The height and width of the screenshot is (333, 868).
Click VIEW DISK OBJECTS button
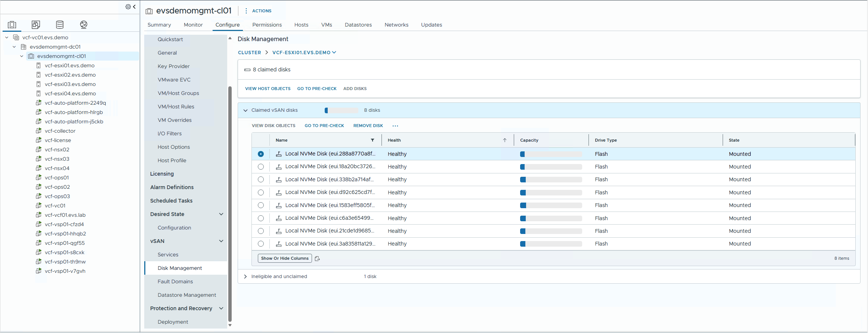(274, 126)
